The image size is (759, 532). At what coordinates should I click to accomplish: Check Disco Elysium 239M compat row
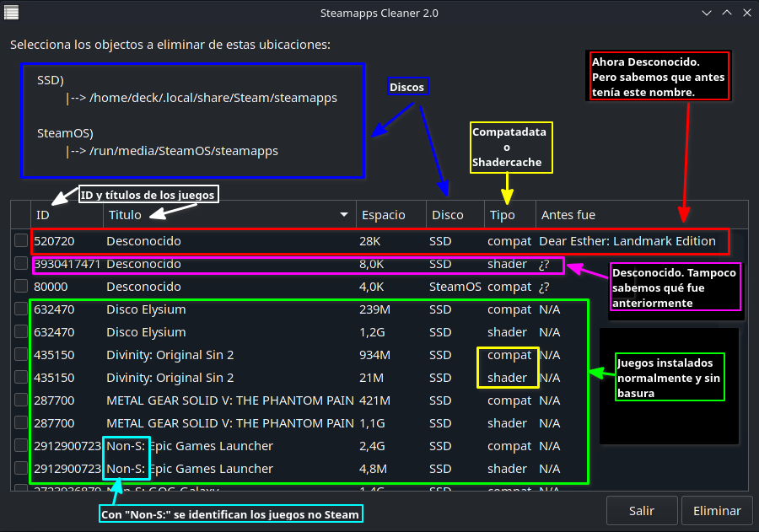pos(21,309)
